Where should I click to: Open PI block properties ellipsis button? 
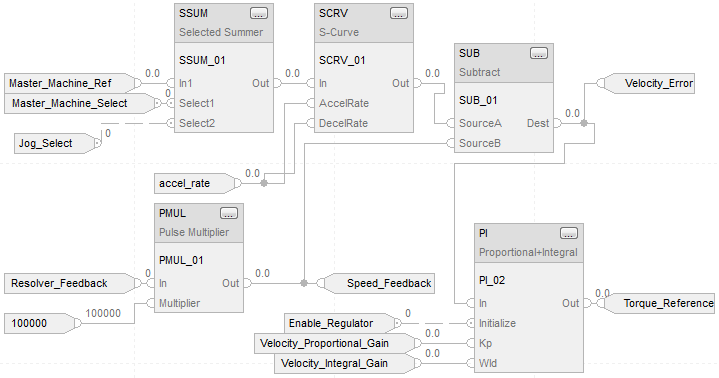pyautogui.click(x=569, y=234)
